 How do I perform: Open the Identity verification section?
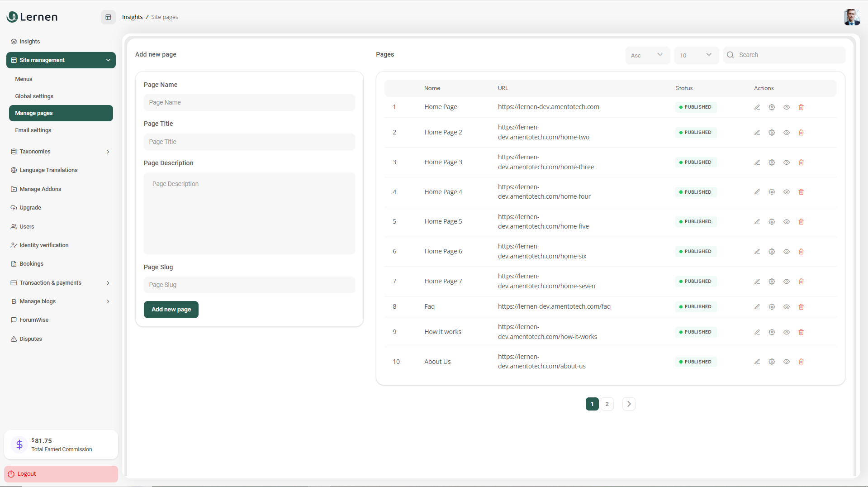[x=44, y=245]
